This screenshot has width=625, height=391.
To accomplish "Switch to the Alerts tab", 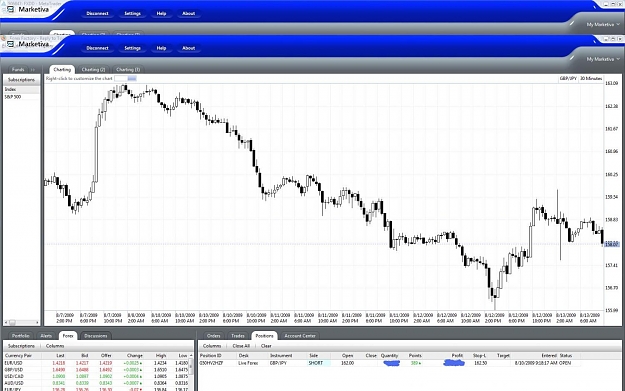I will [x=46, y=336].
